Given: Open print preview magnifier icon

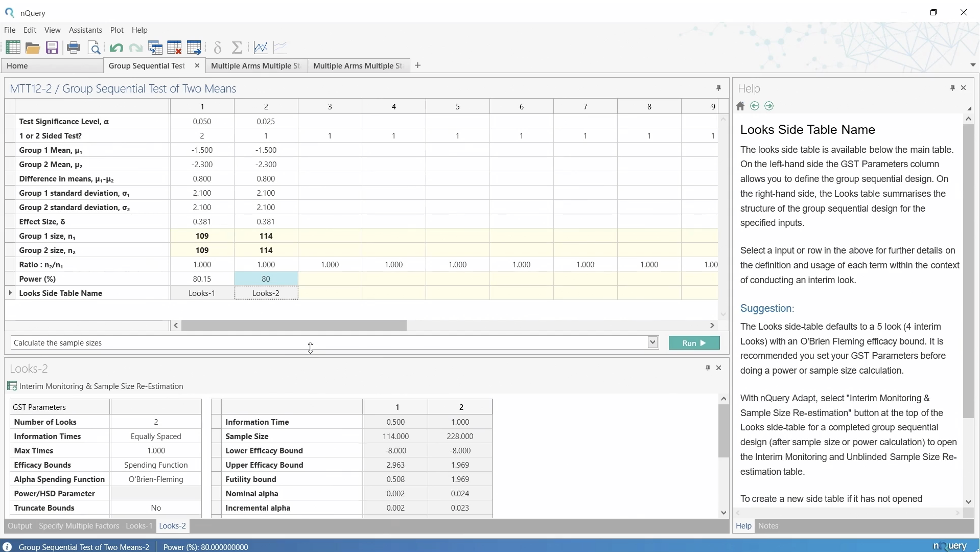Looking at the screenshot, I should (95, 48).
